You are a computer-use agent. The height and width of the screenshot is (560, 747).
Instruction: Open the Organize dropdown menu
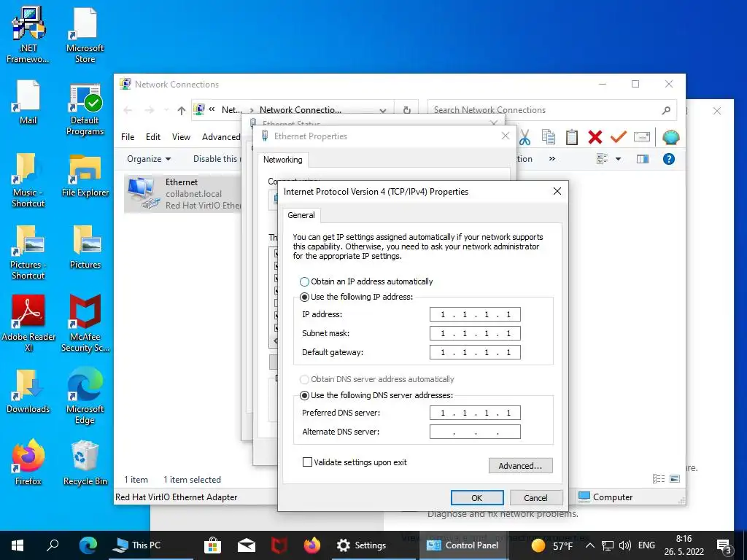(149, 159)
